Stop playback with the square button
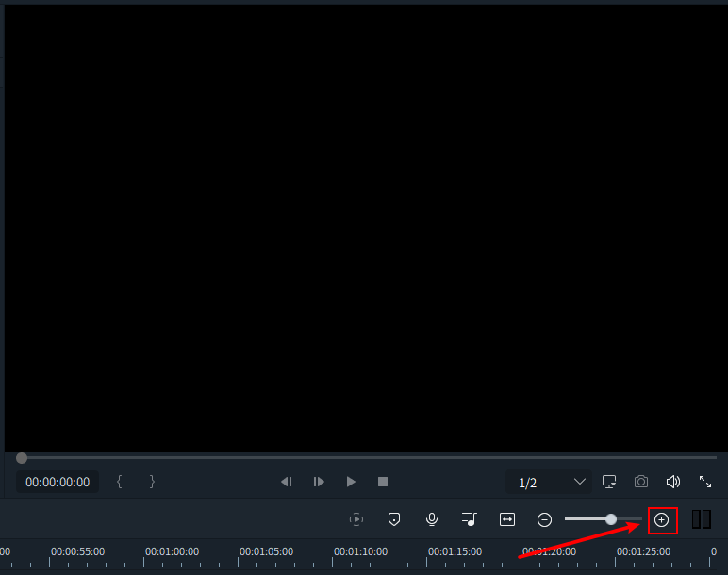Image resolution: width=728 pixels, height=575 pixels. (383, 482)
